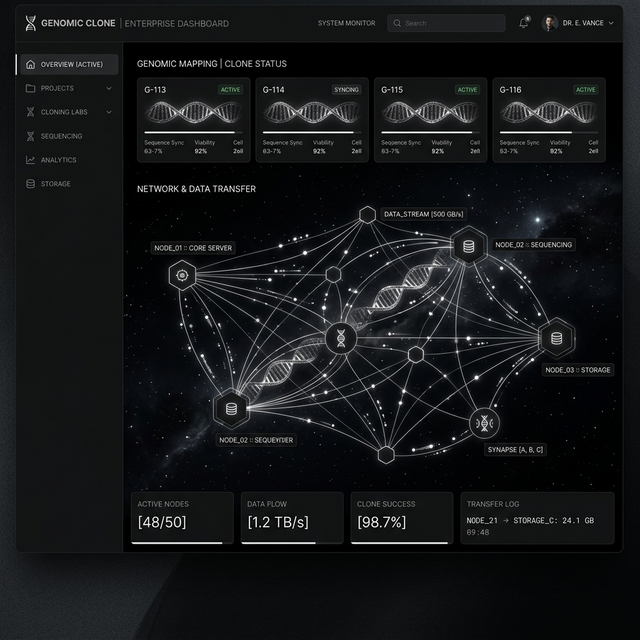Click the Synapse [A, B, C] circular node icon
This screenshot has height=640, width=640.
pos(485,423)
